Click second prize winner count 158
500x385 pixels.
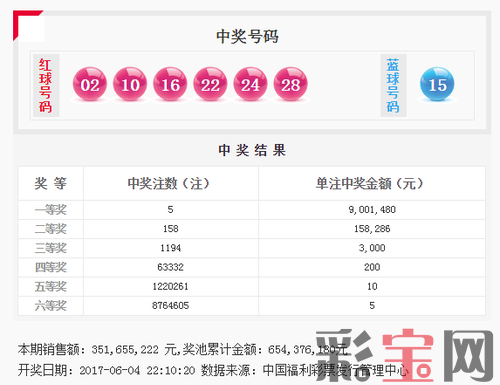tap(171, 229)
